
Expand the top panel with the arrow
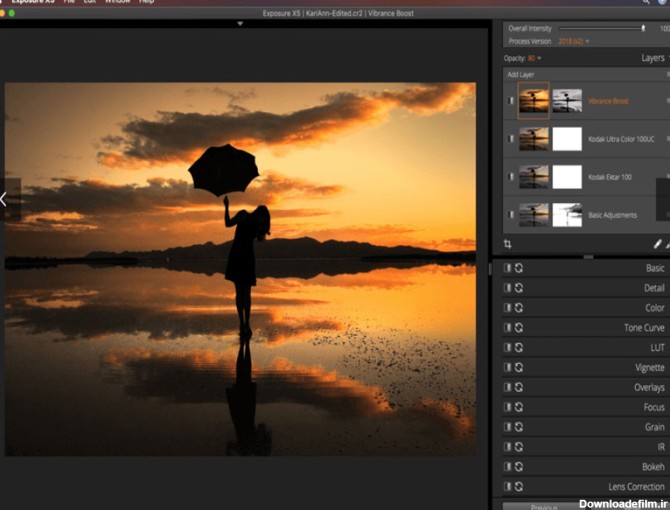coord(240,23)
